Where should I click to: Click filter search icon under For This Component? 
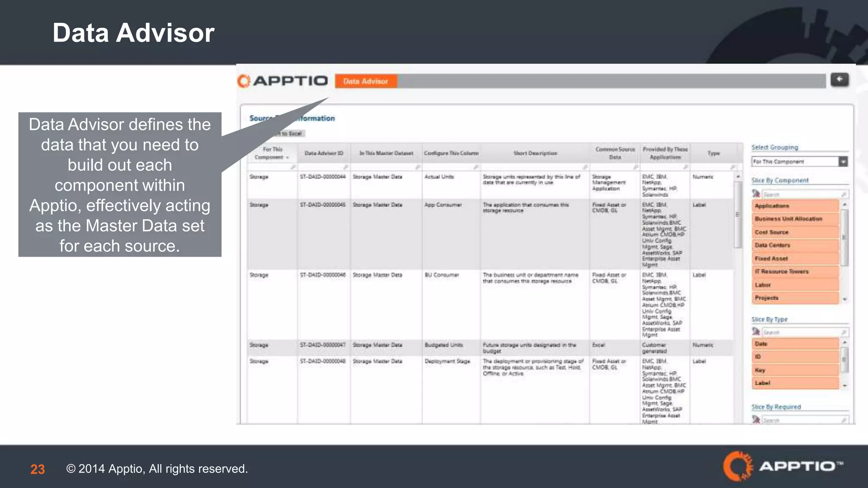coord(293,167)
